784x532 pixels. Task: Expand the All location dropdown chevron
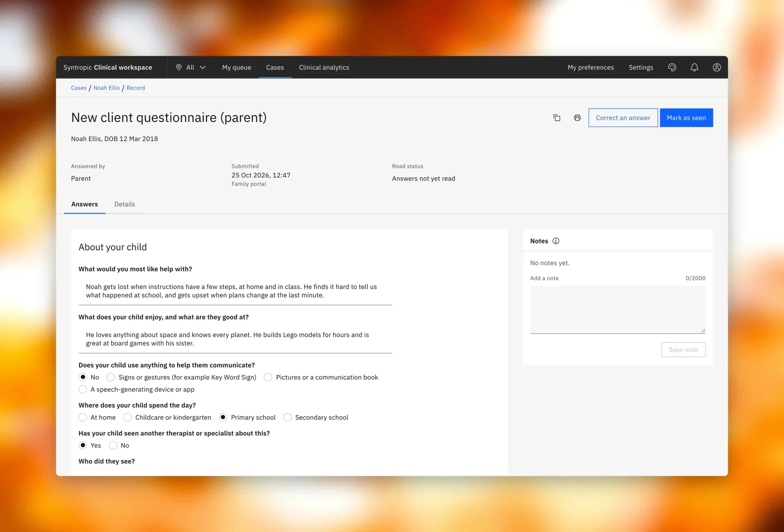[x=203, y=68]
